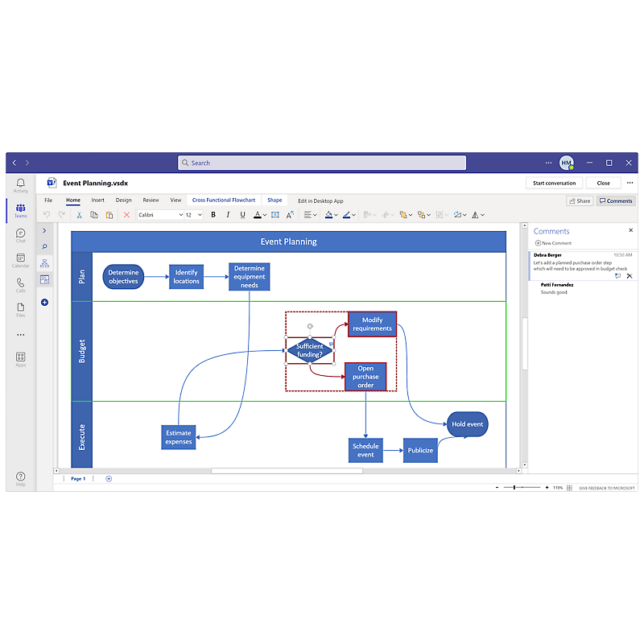The image size is (644, 644).
Task: Open Activity in the Teams sidebar
Action: point(21,185)
